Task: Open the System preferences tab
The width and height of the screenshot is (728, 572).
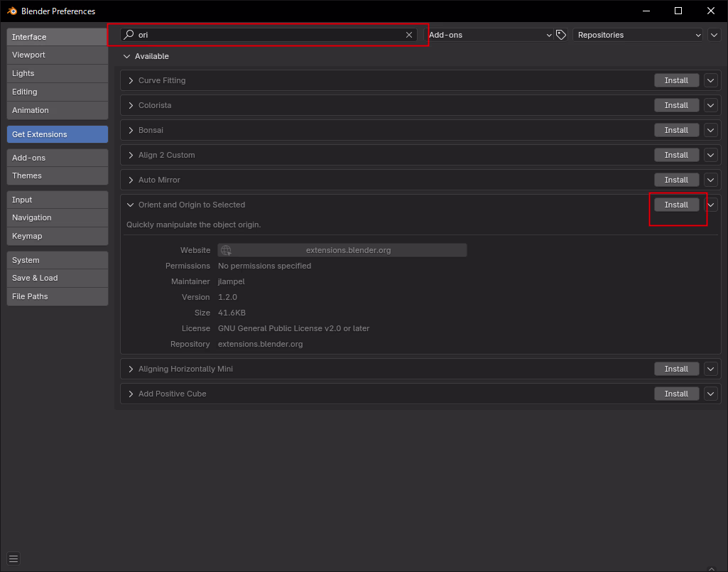Action: (x=58, y=260)
